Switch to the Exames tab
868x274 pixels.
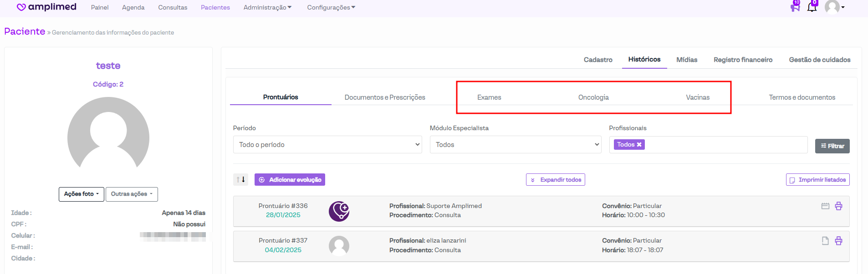pyautogui.click(x=489, y=97)
